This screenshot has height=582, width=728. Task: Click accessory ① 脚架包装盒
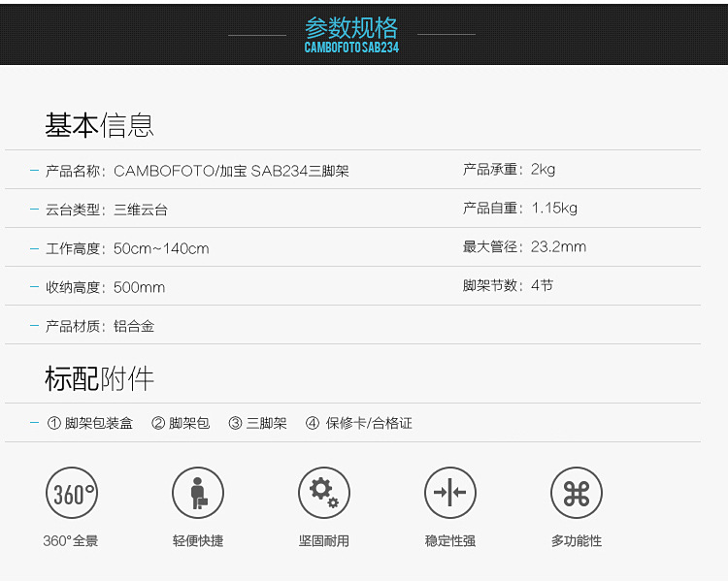pyautogui.click(x=90, y=423)
